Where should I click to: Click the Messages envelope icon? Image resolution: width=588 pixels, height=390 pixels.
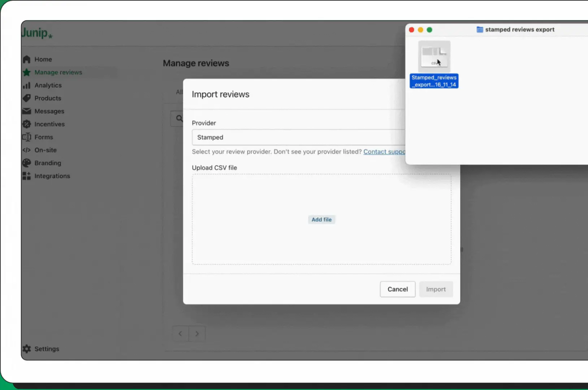26,111
